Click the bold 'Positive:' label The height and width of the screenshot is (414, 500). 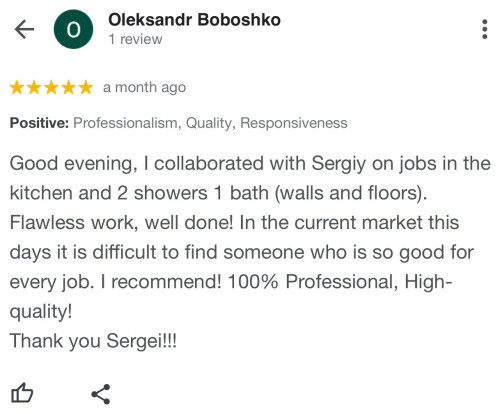(39, 123)
